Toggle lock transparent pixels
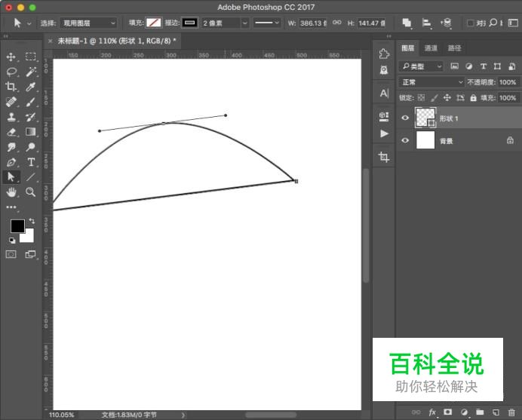The image size is (522, 420). coord(421,98)
